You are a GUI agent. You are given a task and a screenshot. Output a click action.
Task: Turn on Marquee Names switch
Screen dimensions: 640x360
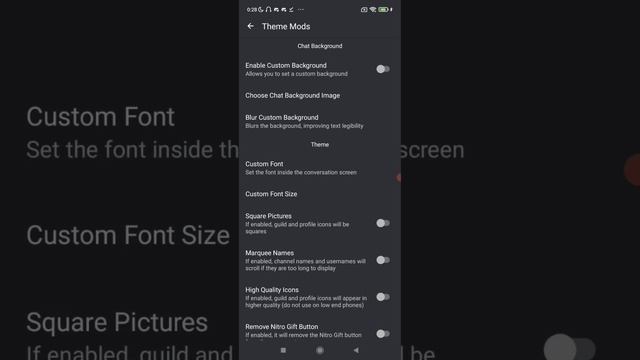[x=383, y=260]
